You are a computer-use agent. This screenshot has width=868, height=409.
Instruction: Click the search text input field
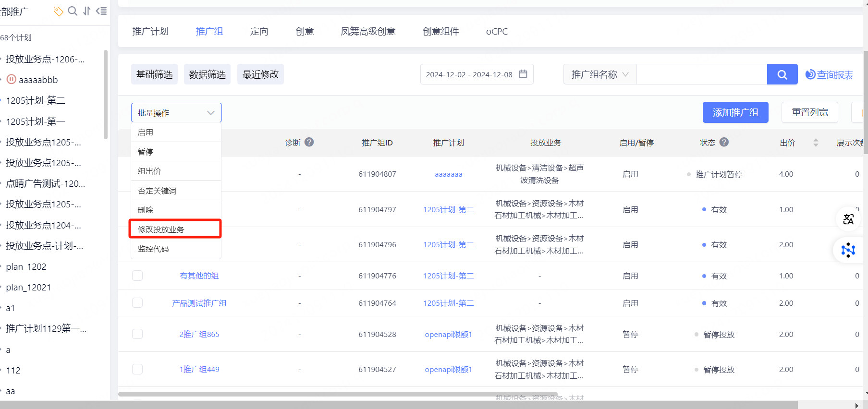coord(701,74)
